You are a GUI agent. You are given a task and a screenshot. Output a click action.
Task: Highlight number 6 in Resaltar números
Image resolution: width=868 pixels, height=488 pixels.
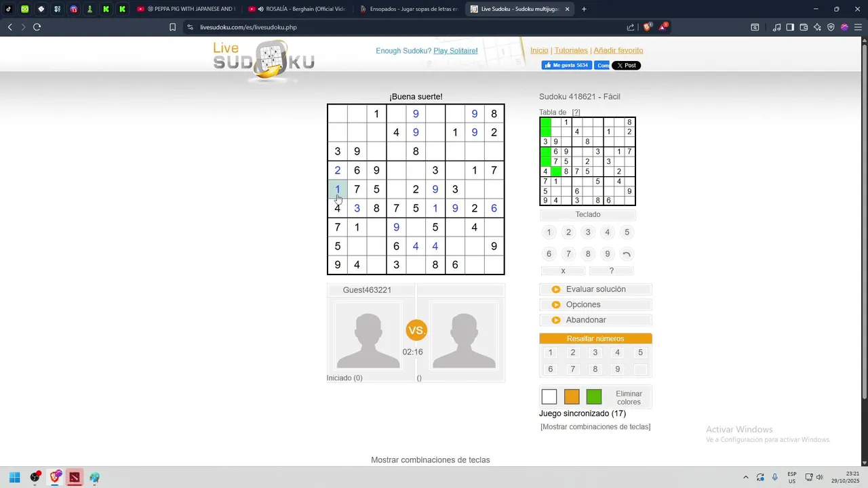(x=551, y=369)
